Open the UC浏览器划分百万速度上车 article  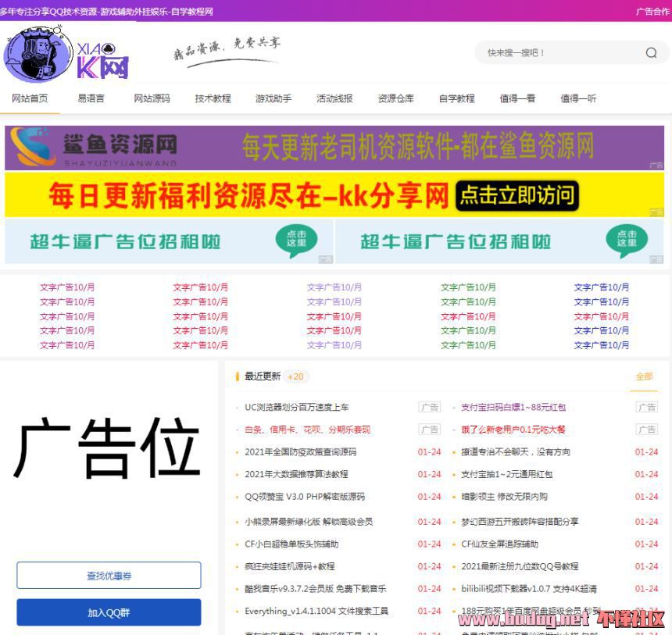296,407
